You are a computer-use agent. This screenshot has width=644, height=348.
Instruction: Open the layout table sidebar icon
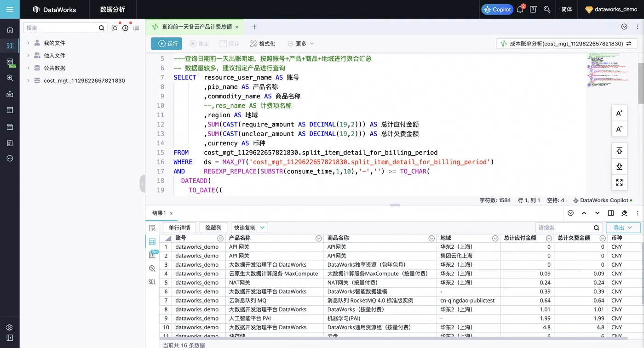pyautogui.click(x=10, y=110)
